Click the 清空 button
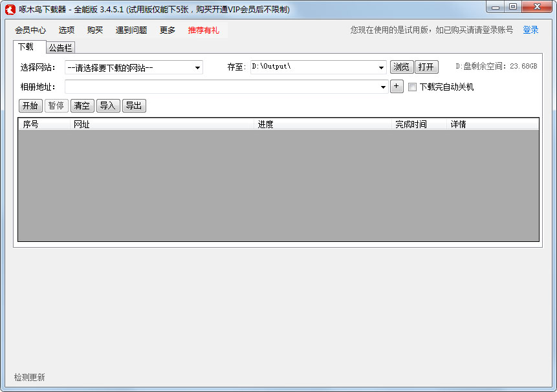 coord(82,105)
